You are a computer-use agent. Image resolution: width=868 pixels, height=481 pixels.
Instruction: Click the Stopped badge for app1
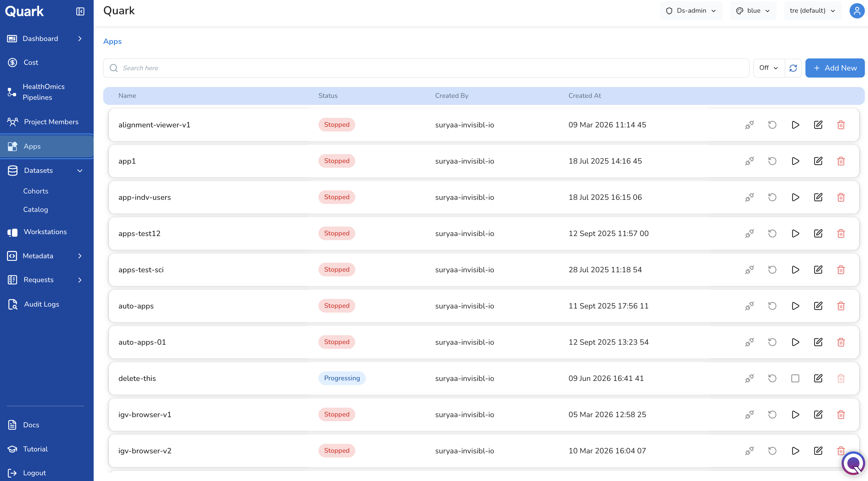(x=337, y=161)
